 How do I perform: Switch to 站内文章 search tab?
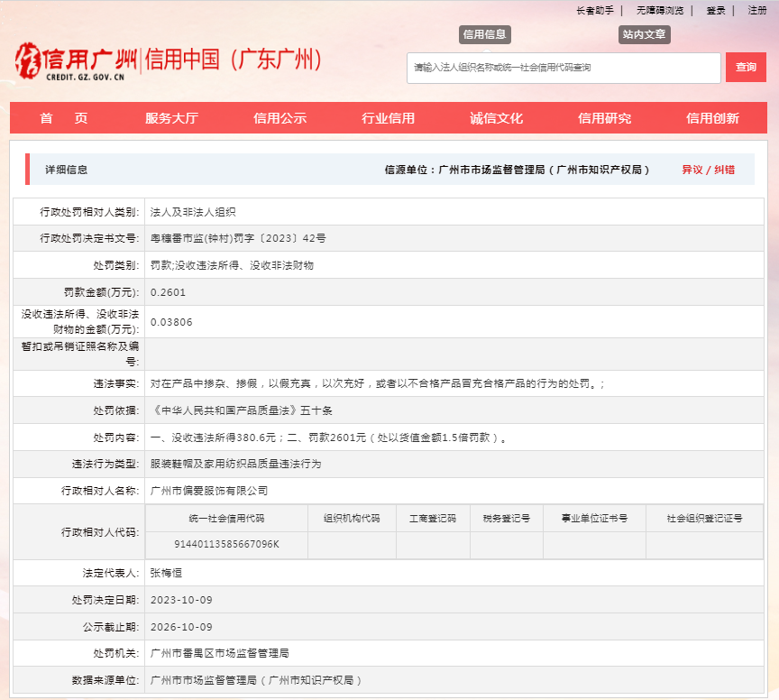coord(644,34)
